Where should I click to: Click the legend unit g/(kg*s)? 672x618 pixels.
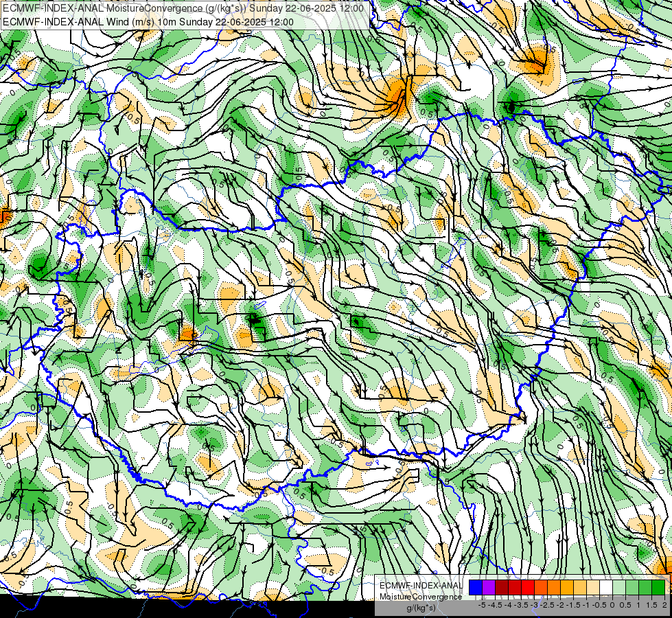click(x=421, y=608)
